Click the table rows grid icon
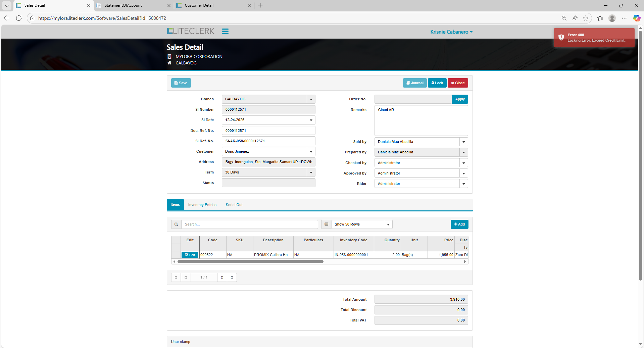 tap(326, 224)
